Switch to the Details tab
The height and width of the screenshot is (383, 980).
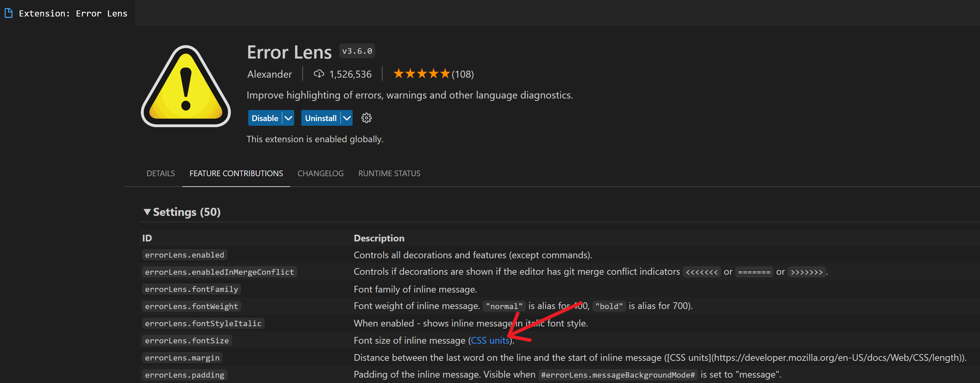coord(161,174)
